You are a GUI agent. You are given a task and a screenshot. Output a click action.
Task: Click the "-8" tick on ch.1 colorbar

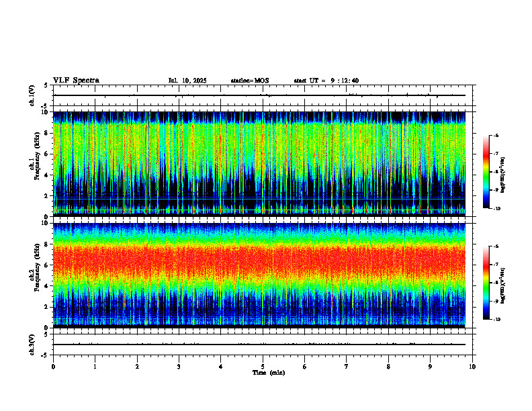pyautogui.click(x=496, y=172)
